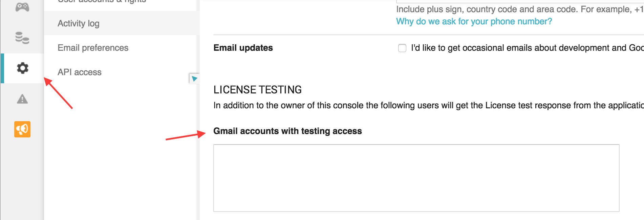Click the orange megaphone announcements icon
644x220 pixels.
pos(22,129)
